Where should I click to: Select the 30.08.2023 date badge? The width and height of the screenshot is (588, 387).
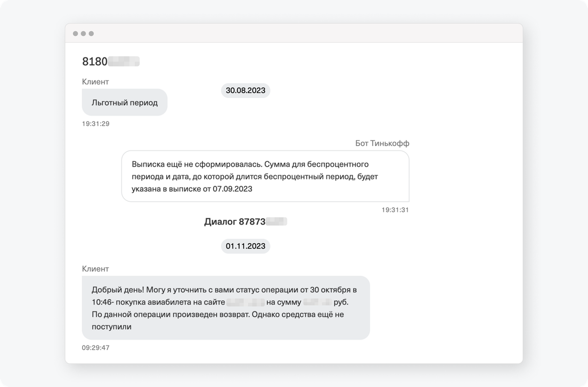(x=246, y=90)
